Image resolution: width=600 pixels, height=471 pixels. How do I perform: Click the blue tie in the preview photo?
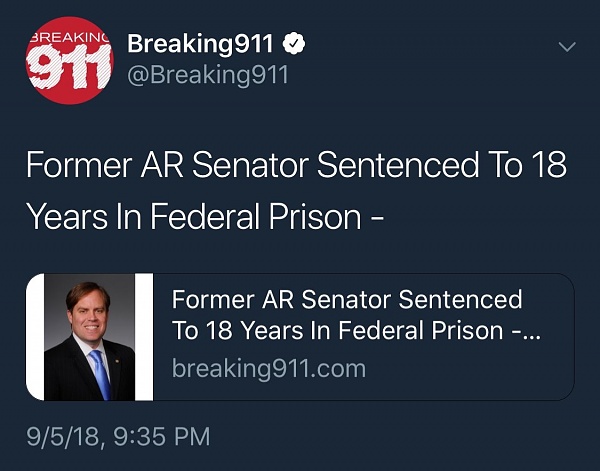(x=99, y=372)
